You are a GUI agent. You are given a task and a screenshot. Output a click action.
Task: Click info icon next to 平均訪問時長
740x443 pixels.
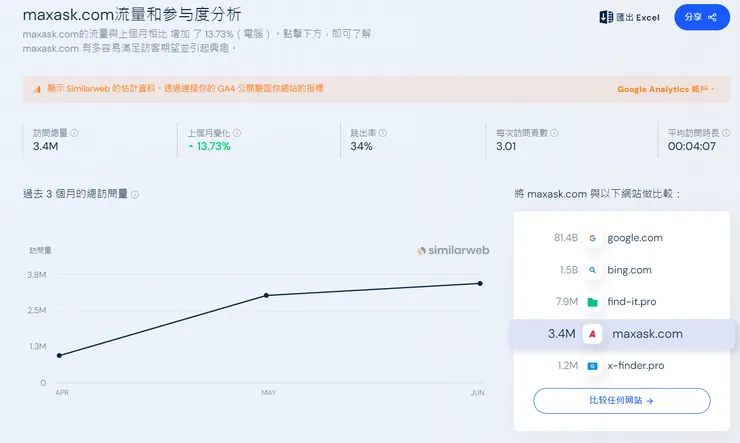point(726,133)
